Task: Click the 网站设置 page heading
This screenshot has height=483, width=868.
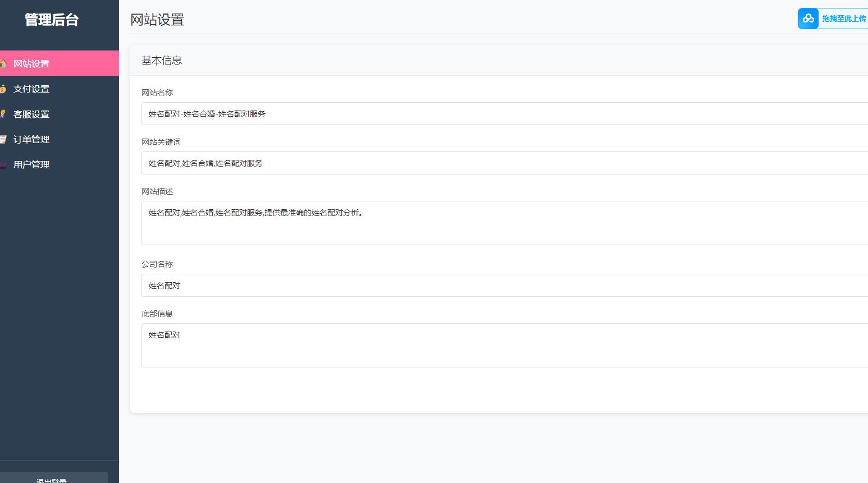Action: pyautogui.click(x=157, y=20)
